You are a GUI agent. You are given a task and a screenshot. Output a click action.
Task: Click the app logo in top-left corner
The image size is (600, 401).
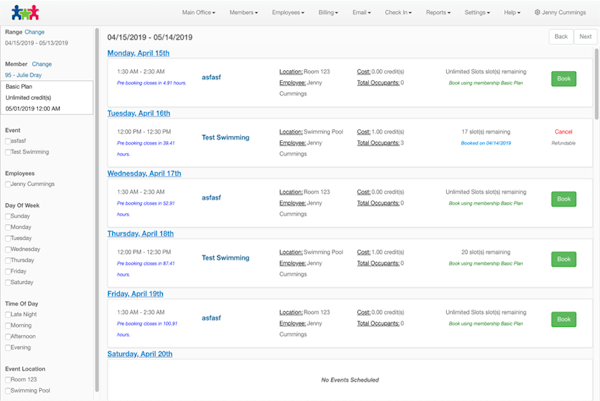[x=22, y=13]
